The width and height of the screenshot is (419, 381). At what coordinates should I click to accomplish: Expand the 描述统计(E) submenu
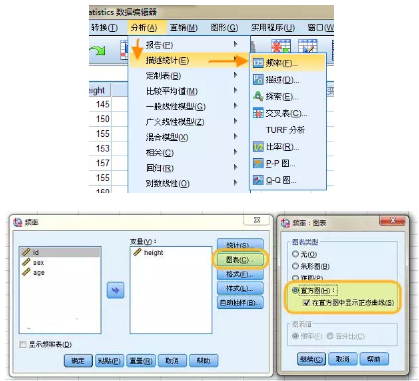[x=189, y=60]
